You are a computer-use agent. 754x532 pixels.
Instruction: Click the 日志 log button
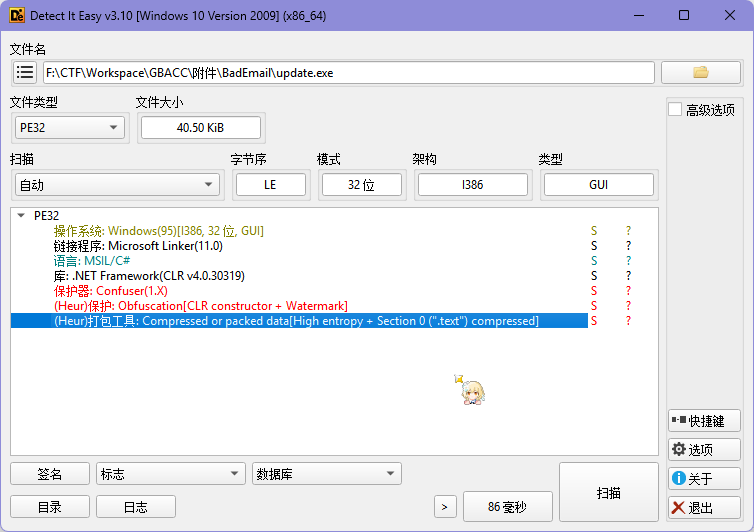136,507
